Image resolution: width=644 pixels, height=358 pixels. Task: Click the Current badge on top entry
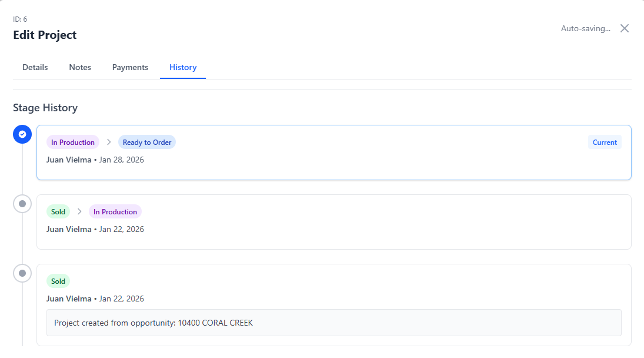point(605,142)
